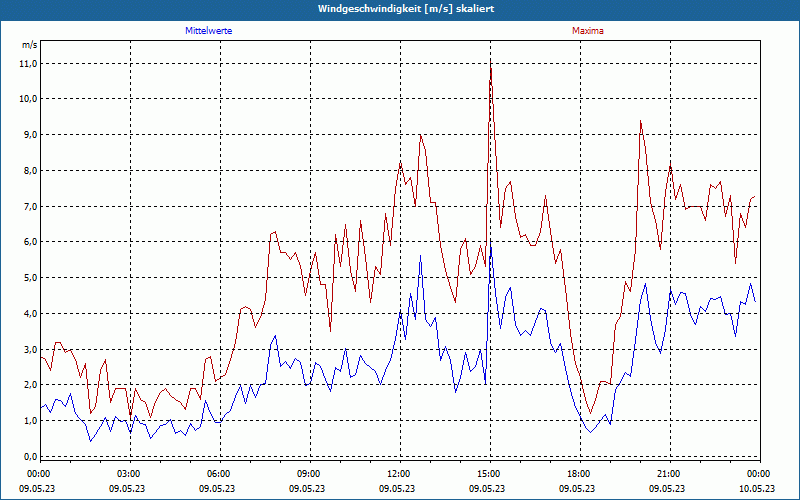Click the 0,0 y-axis value
The width and height of the screenshot is (800, 500).
[31, 456]
